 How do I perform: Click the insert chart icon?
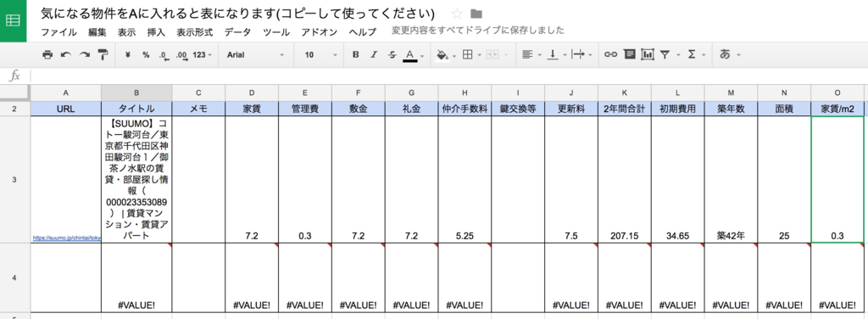647,54
